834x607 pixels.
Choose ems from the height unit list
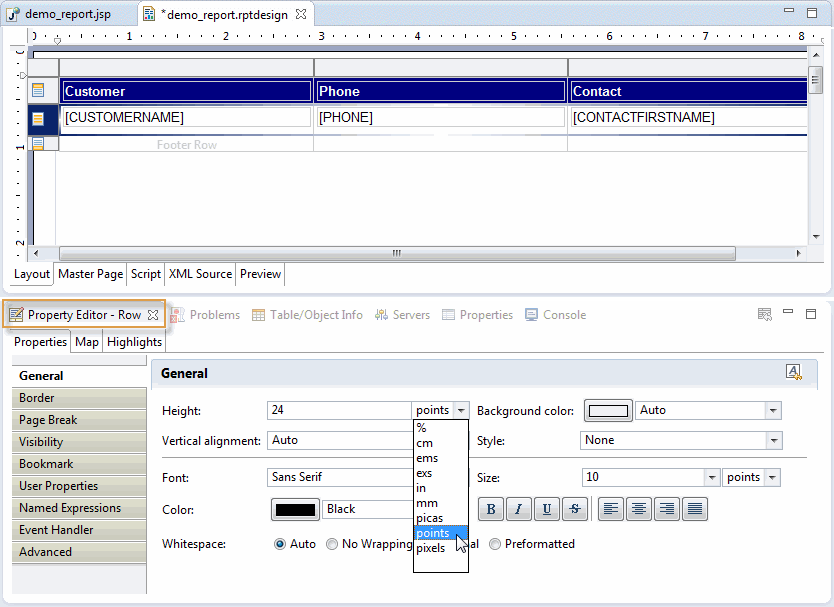440,458
